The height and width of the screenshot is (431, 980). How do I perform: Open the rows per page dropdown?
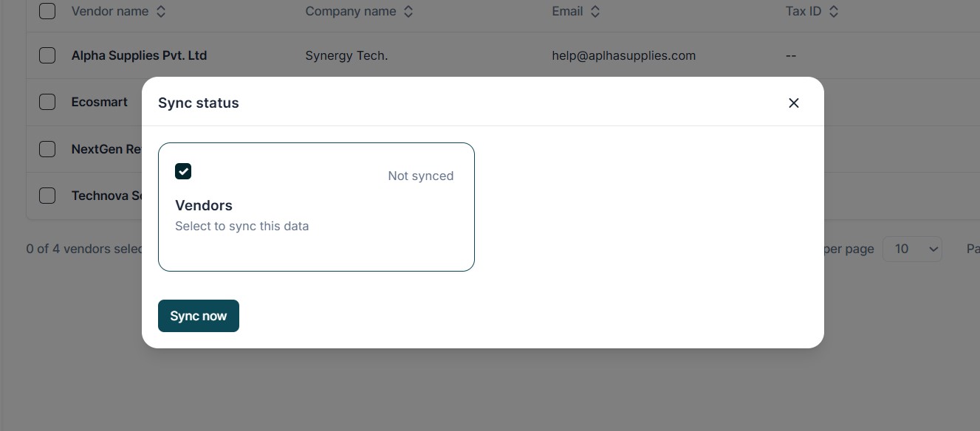(x=913, y=249)
